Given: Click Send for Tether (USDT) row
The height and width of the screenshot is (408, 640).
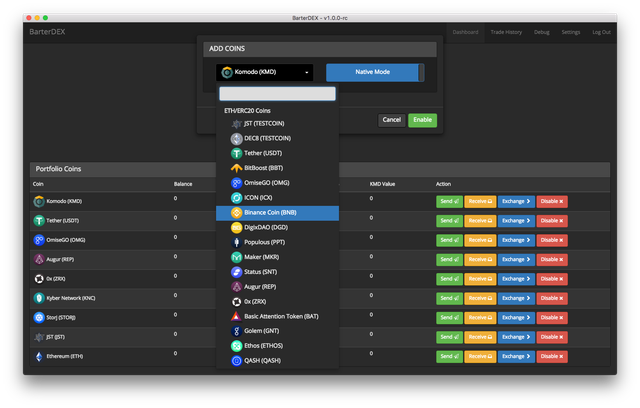Looking at the screenshot, I should [449, 221].
